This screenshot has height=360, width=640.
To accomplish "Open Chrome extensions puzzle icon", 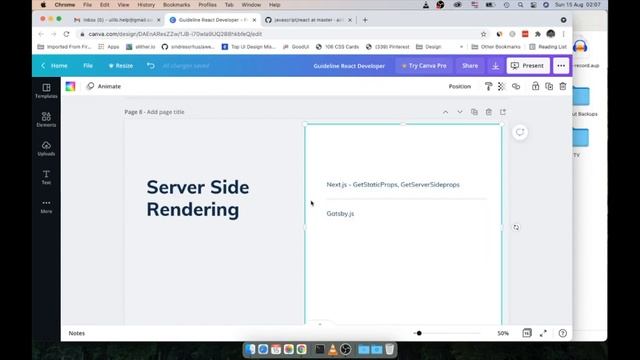I will click(538, 34).
